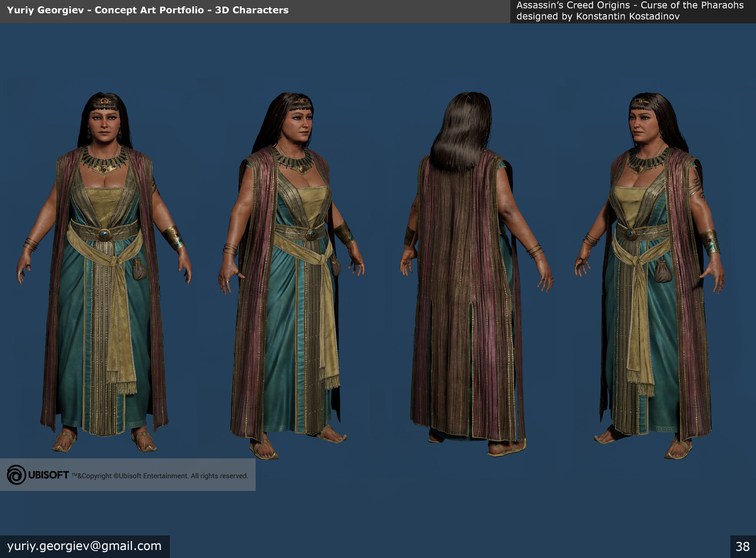
Task: Click 'Assassin's Creed Origins - Curse of the Pharaohs' text
Action: [630, 6]
